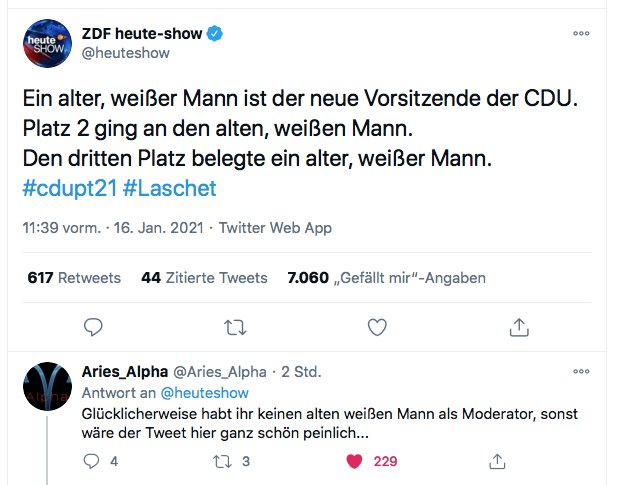The height and width of the screenshot is (485, 617).
Task: Reply to the heute-show tweet
Action: [94, 327]
